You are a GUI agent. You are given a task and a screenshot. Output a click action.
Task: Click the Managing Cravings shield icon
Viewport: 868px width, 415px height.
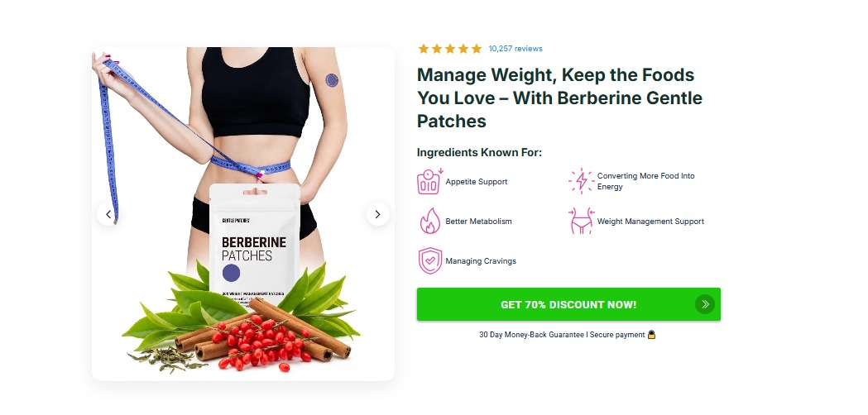tap(430, 261)
